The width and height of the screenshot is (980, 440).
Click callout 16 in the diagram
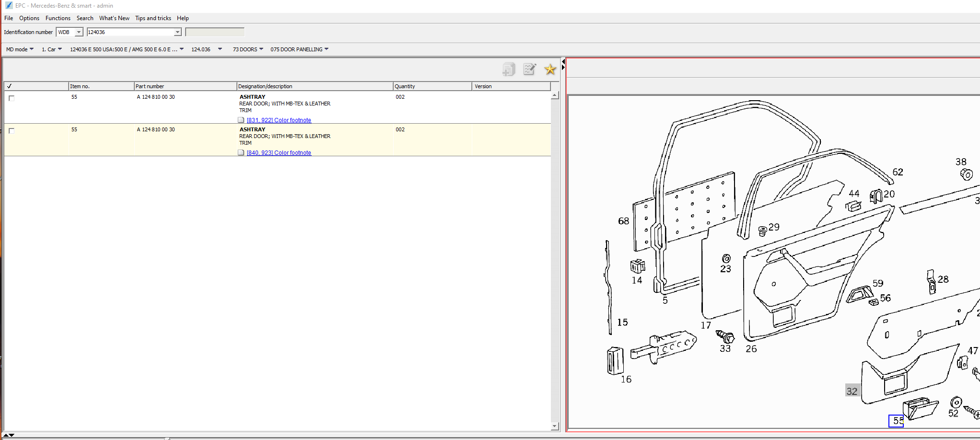[x=626, y=379]
